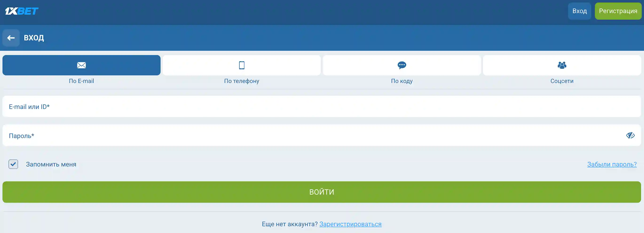Choose the 'Соцсети' label

562,81
